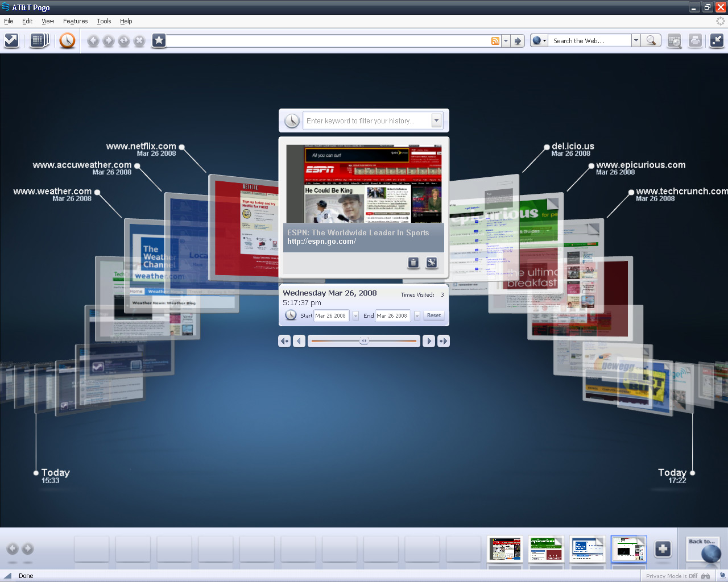The height and width of the screenshot is (582, 728).
Task: Expand the history keyword filter dropdown
Action: pyautogui.click(x=436, y=120)
